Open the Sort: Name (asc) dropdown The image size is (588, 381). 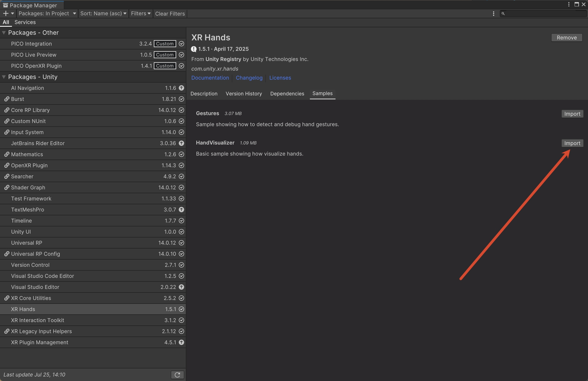pos(103,13)
